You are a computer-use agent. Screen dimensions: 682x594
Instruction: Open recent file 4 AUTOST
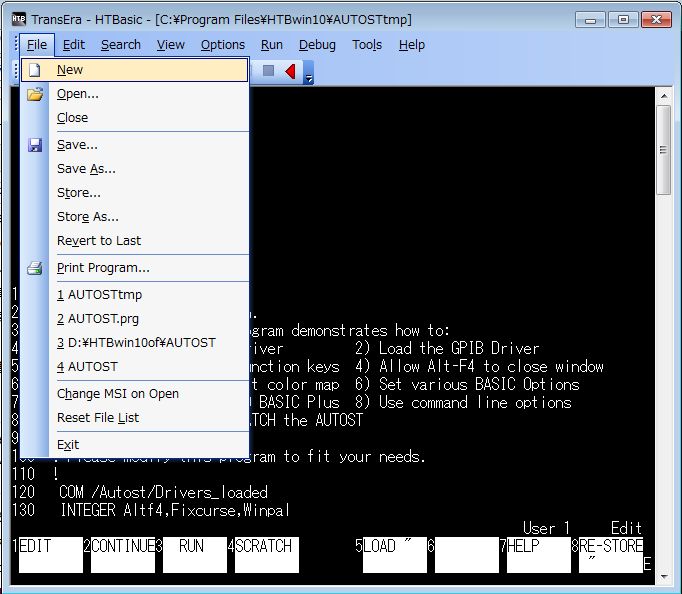pyautogui.click(x=135, y=367)
